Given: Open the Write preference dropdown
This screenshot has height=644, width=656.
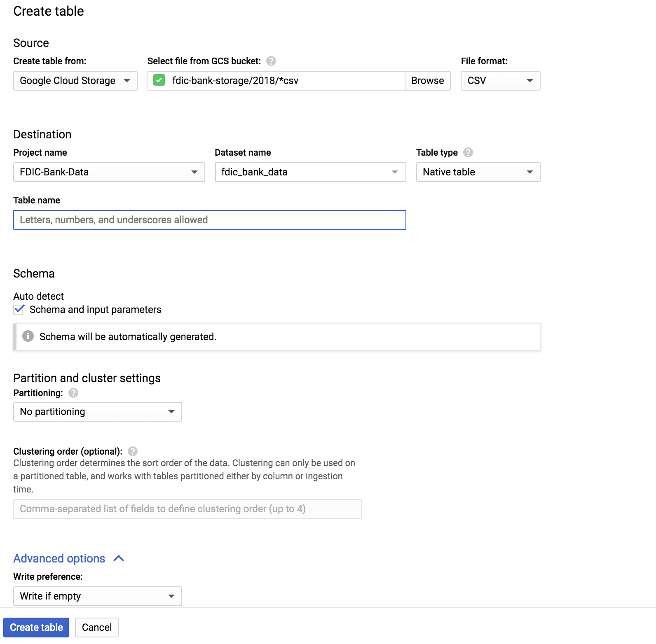Looking at the screenshot, I should (97, 596).
